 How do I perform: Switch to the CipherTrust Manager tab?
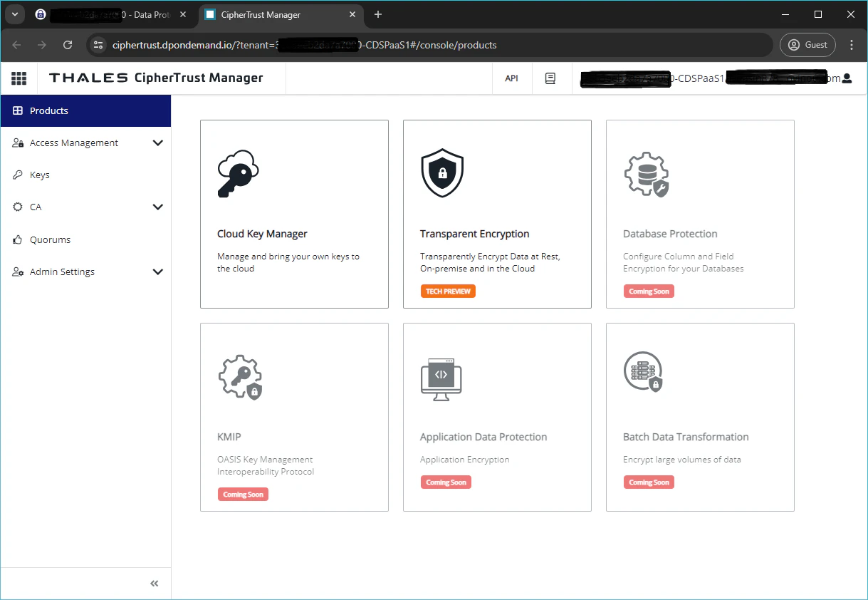click(281, 14)
